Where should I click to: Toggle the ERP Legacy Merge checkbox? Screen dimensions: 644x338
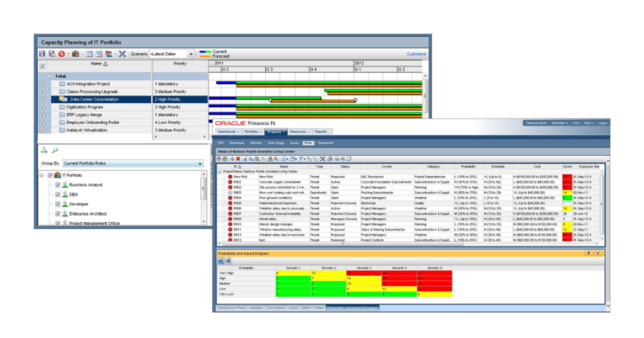[42, 115]
